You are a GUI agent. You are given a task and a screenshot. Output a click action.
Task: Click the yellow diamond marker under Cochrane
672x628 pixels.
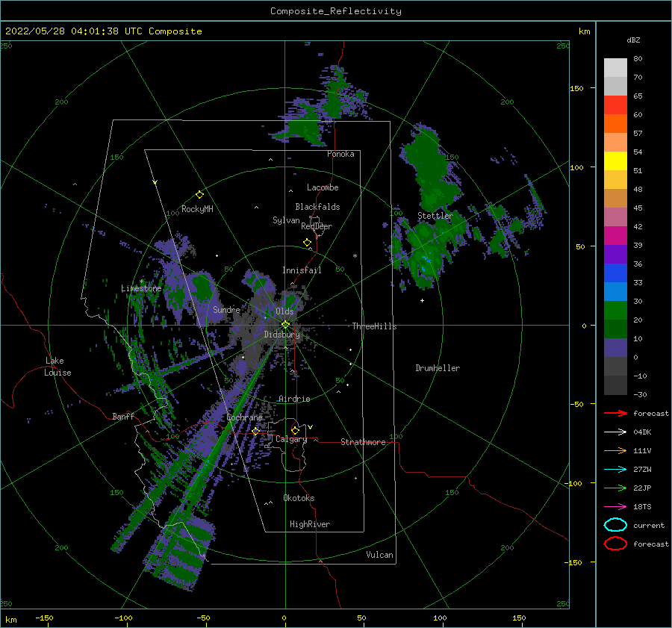pos(256,431)
